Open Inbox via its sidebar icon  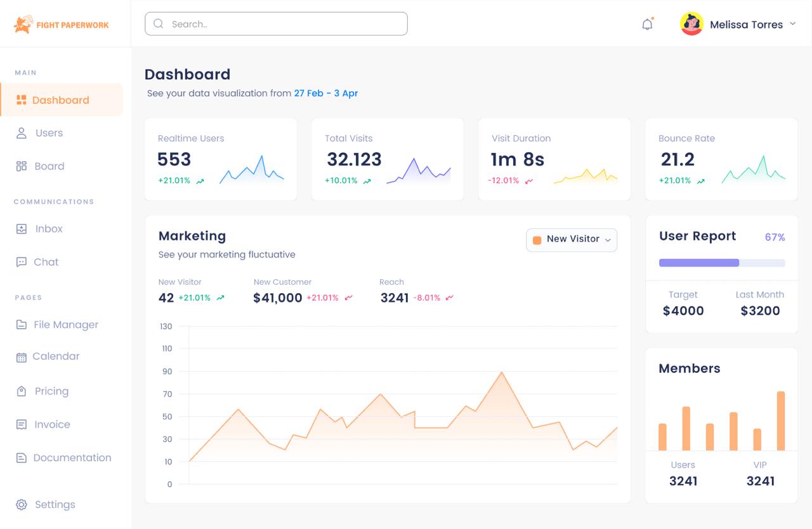[x=22, y=229]
